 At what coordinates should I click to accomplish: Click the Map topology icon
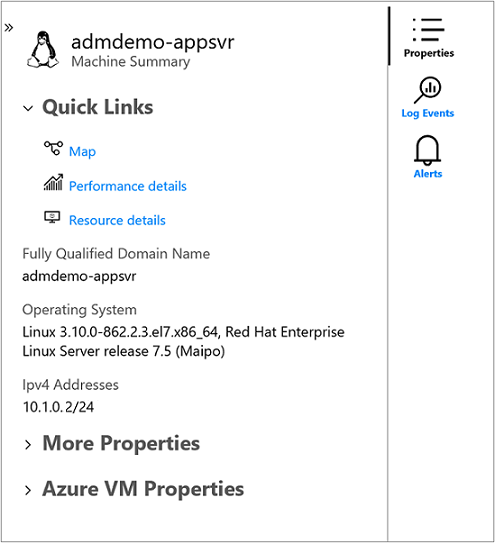(x=53, y=148)
